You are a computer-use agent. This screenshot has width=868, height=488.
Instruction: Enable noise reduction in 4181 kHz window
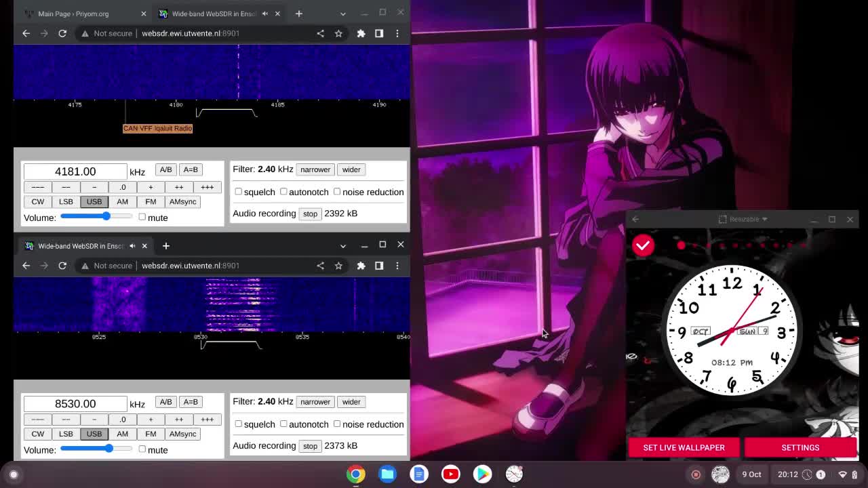point(337,191)
